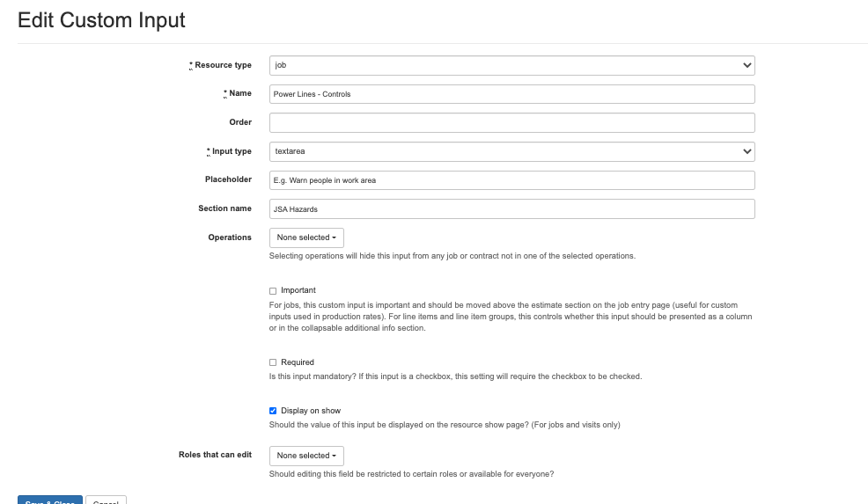Open the Operations 'None selected' dropdown
868x504 pixels.
(x=305, y=237)
